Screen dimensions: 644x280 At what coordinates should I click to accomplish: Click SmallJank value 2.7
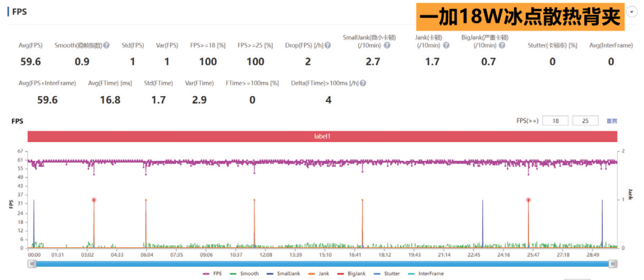coord(373,62)
